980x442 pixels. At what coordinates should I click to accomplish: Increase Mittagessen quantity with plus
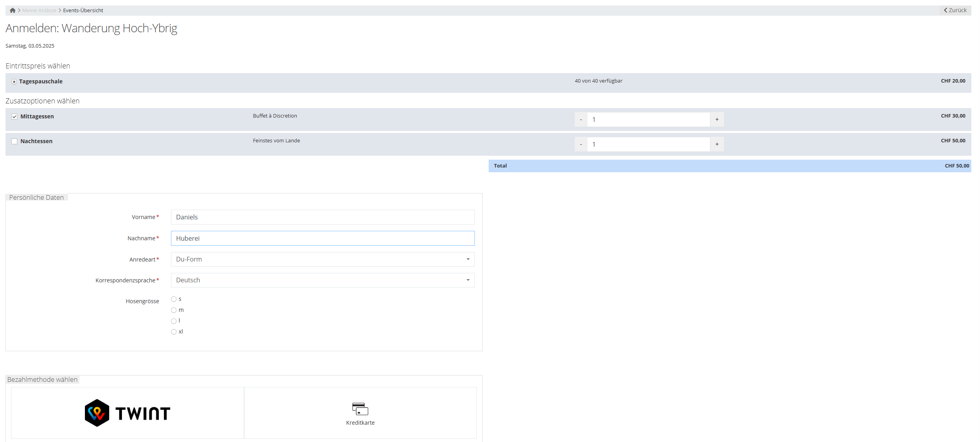(717, 120)
